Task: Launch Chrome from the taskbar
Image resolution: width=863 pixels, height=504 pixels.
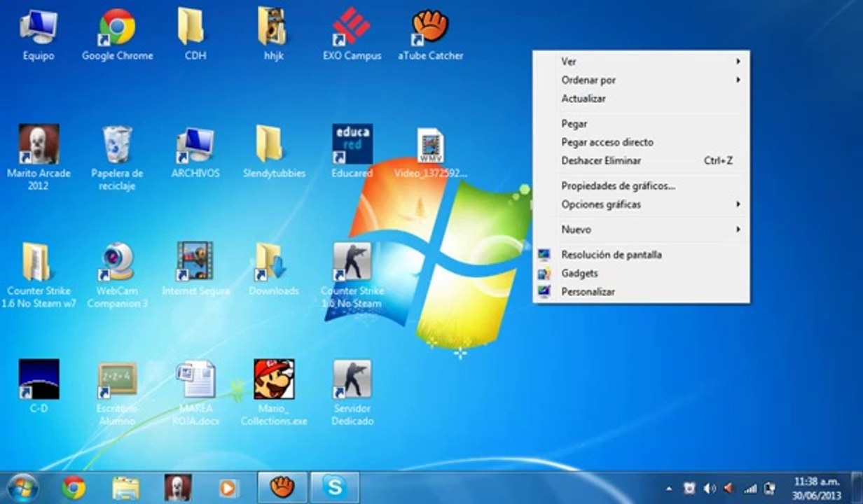Action: click(74, 487)
